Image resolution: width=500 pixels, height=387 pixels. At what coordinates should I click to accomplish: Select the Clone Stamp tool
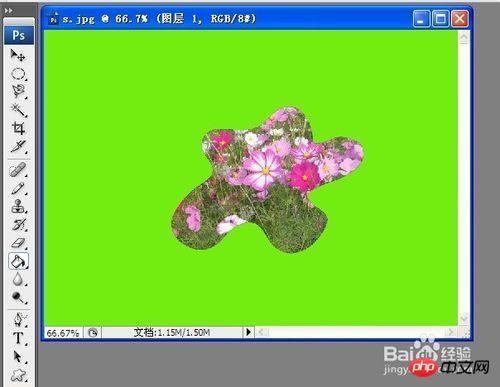click(18, 206)
